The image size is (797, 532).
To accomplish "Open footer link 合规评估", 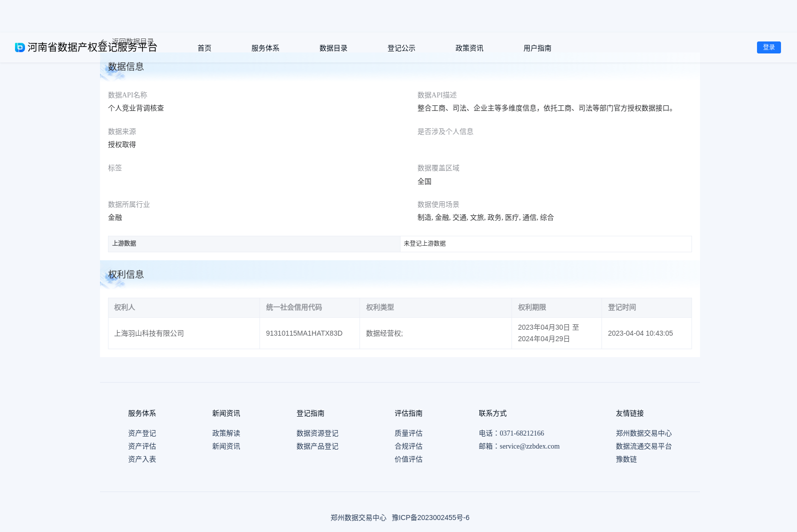I will coord(408,446).
